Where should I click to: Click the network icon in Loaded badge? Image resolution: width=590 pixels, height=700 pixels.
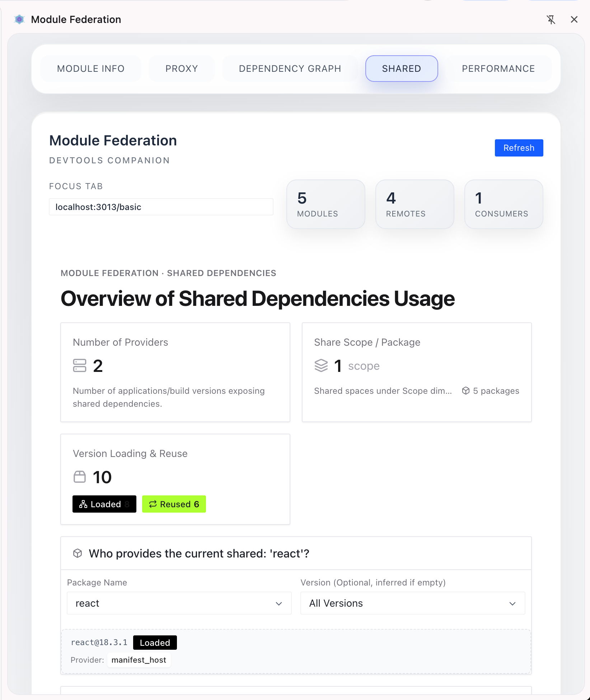83,504
